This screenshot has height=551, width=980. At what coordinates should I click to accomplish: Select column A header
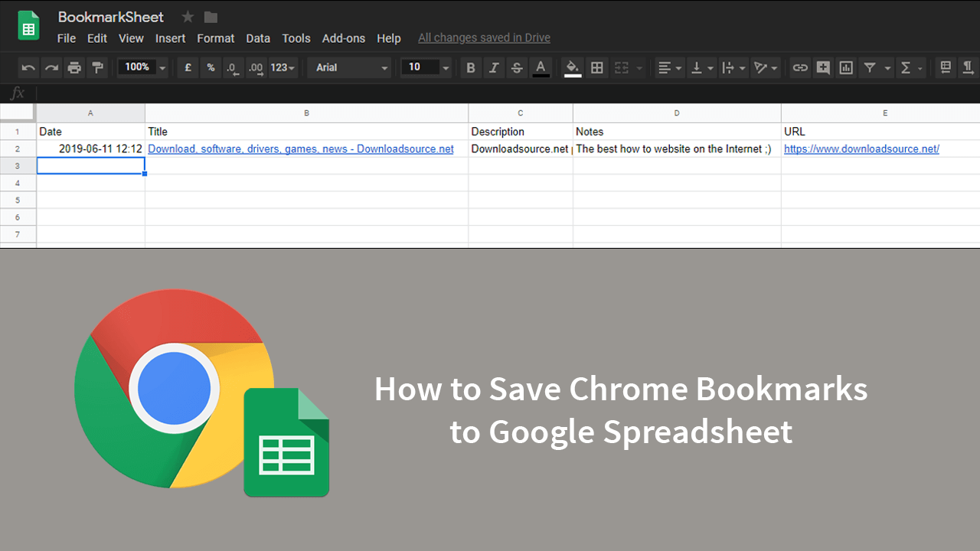(90, 113)
